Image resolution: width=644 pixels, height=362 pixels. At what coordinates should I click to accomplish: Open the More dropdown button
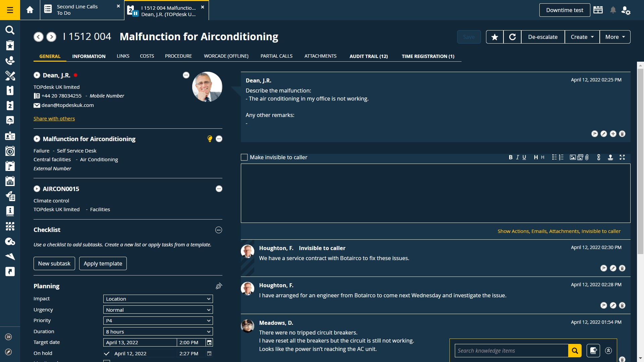tap(615, 37)
